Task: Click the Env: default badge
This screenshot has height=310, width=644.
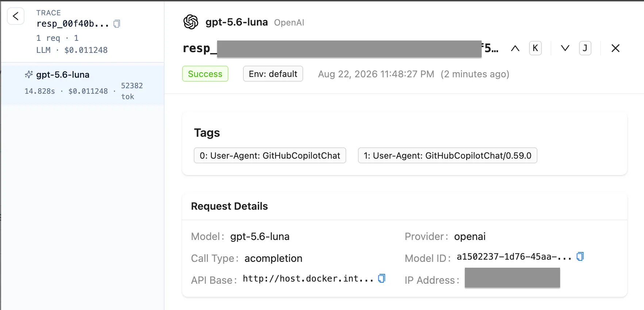Action: coord(273,74)
